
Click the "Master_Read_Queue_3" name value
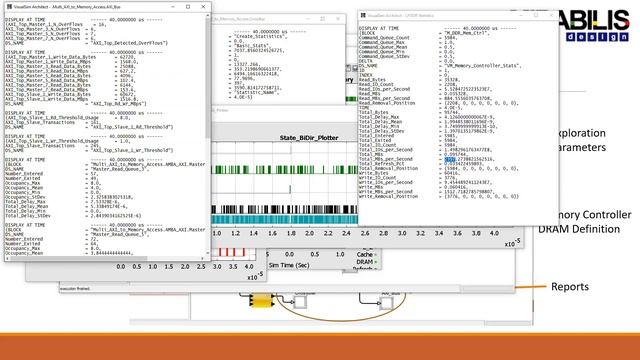119,169
